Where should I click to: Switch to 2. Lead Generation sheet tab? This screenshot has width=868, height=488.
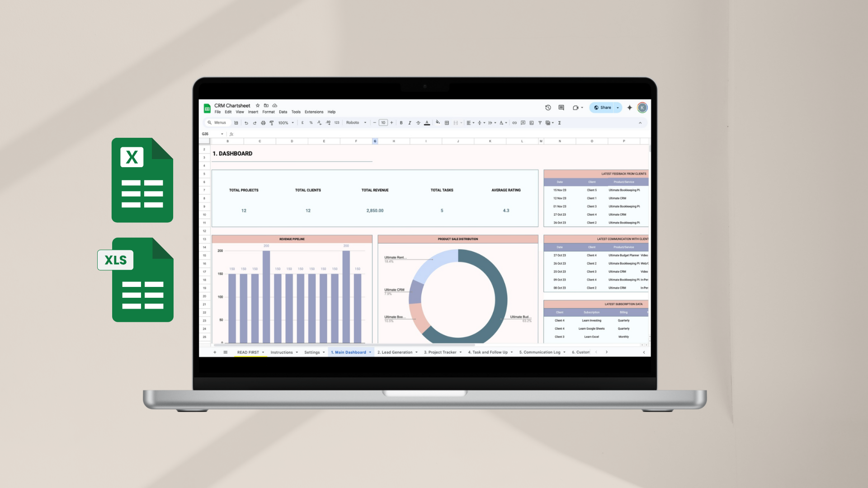tap(395, 352)
